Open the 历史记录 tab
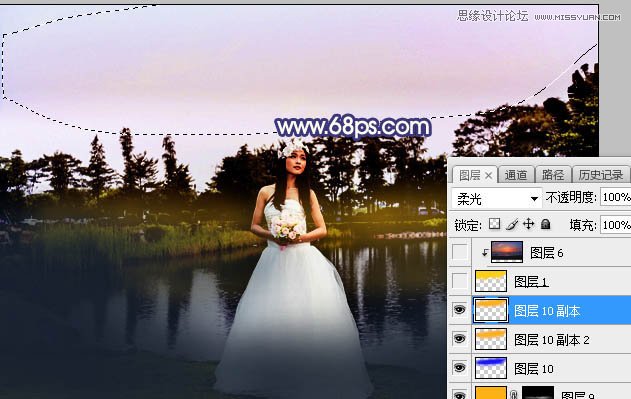The width and height of the screenshot is (631, 399). click(600, 176)
